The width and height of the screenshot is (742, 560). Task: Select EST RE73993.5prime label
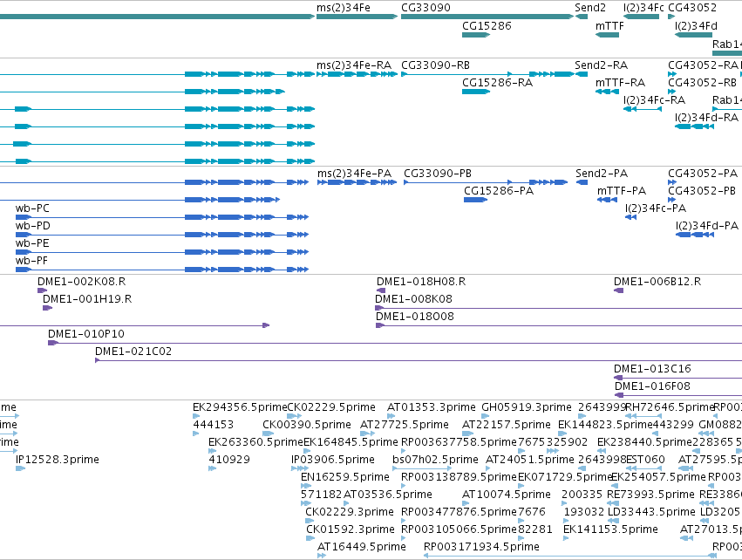(650, 495)
